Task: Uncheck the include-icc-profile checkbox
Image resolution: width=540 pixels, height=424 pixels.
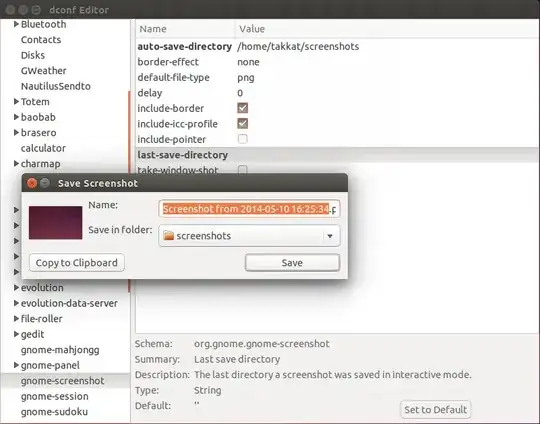Action: tap(242, 124)
